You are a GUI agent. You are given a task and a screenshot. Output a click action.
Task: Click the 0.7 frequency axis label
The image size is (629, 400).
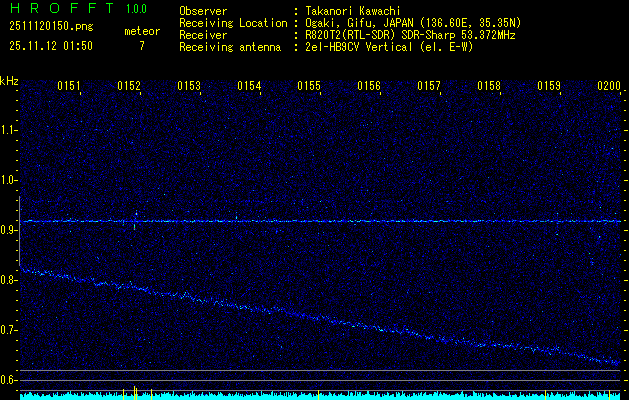pyautogui.click(x=9, y=330)
